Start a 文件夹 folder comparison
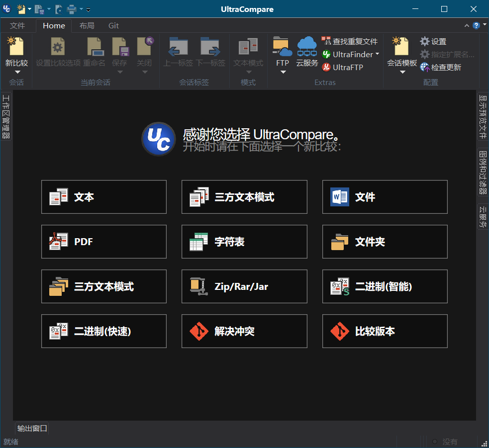 tap(385, 242)
